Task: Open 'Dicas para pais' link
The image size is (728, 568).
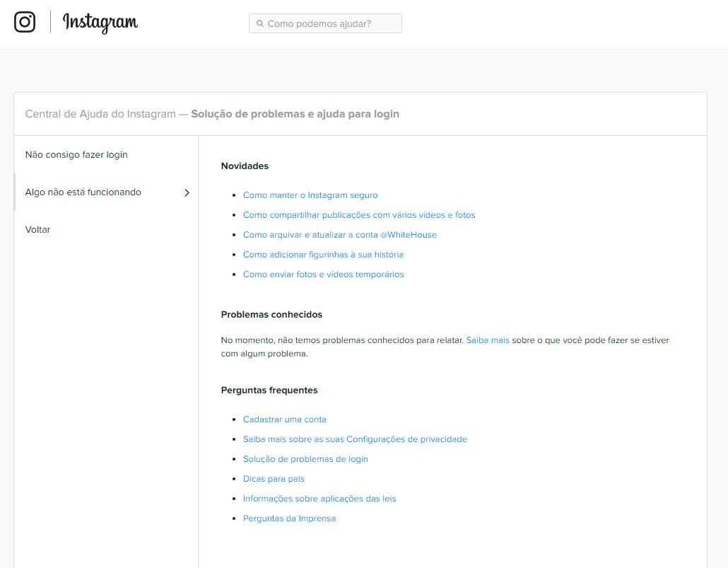Action: (x=274, y=479)
